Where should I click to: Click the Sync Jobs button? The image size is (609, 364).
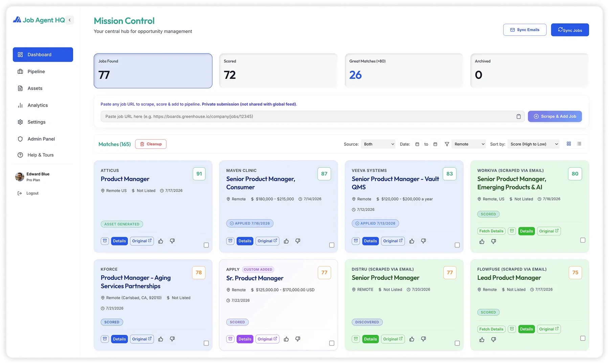[x=570, y=30]
